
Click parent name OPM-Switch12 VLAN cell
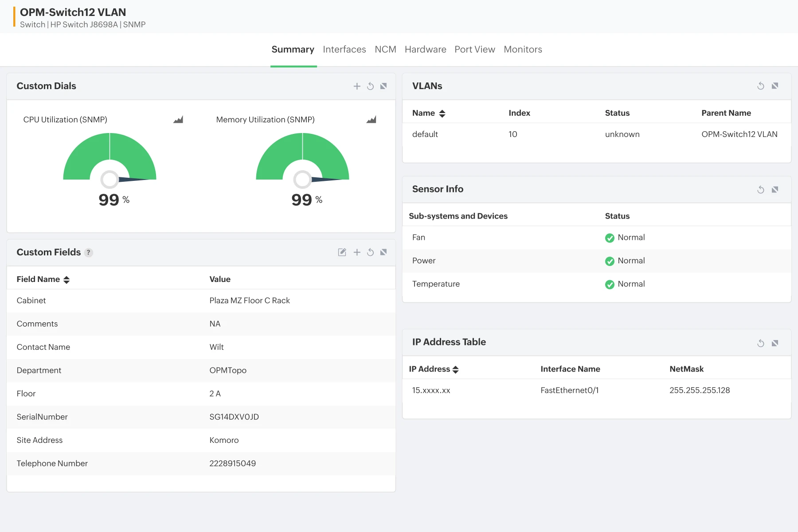pyautogui.click(x=739, y=134)
